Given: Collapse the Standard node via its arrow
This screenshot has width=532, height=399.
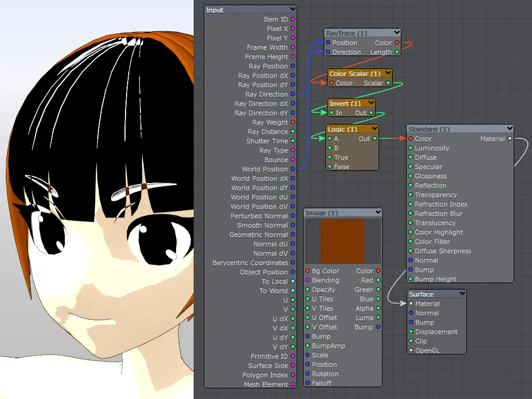Looking at the screenshot, I should point(510,129).
